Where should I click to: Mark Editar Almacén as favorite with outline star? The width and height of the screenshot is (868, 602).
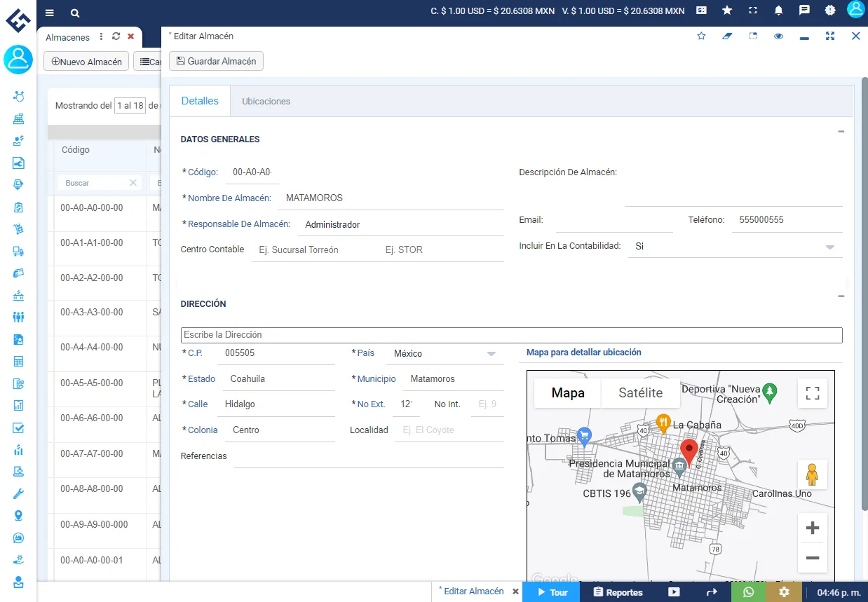coord(701,36)
